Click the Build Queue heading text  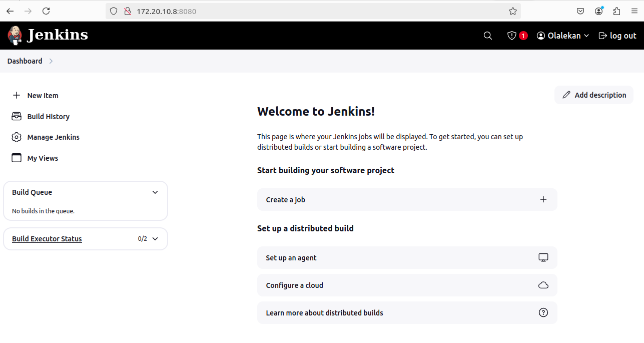(32, 192)
